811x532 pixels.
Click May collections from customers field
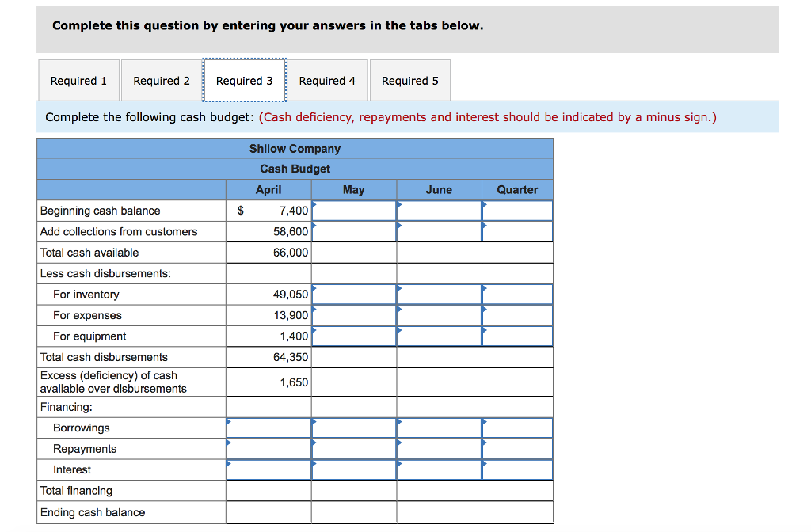pyautogui.click(x=354, y=232)
